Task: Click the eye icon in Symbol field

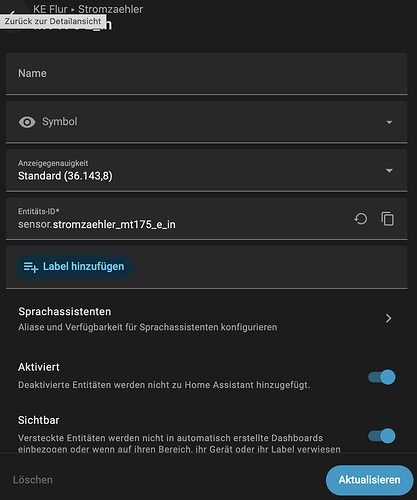Action: [x=27, y=122]
